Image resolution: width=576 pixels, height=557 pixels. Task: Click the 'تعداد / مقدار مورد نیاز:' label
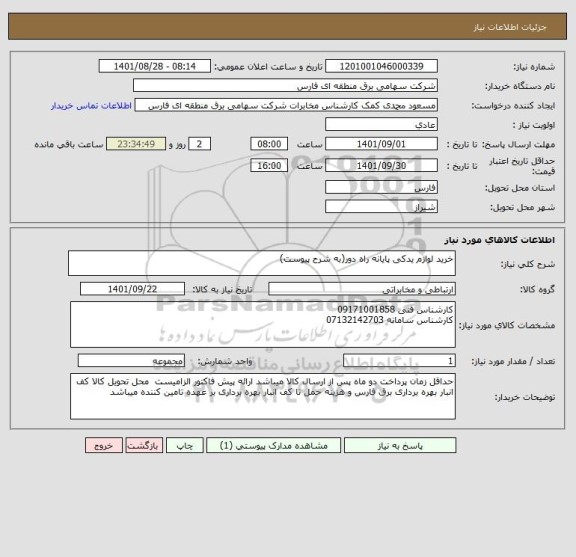(513, 362)
